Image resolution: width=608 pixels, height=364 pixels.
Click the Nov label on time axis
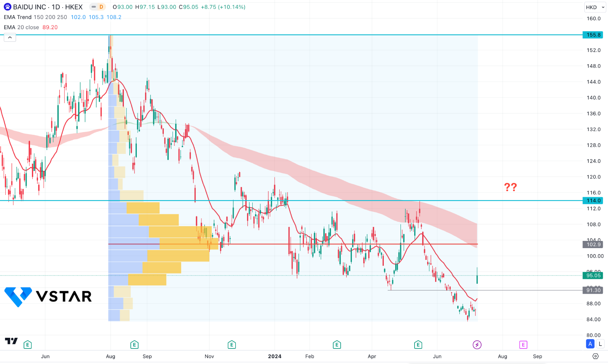(209, 356)
